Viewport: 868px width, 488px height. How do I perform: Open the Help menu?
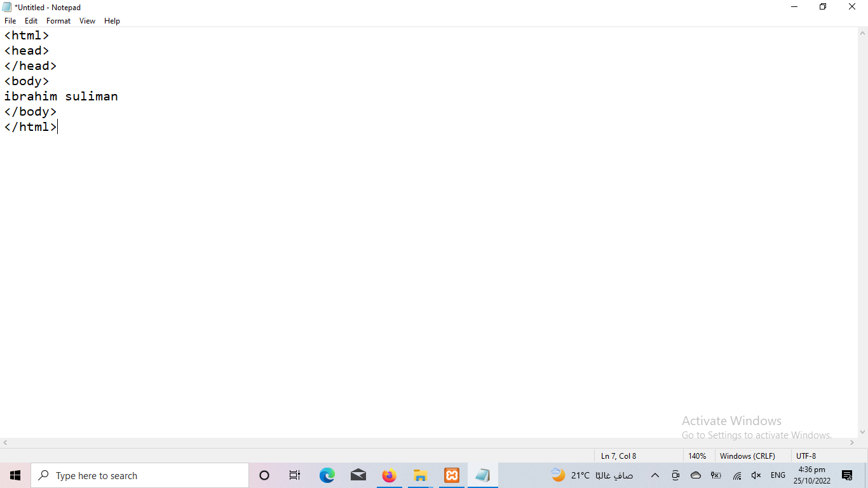pyautogui.click(x=112, y=21)
